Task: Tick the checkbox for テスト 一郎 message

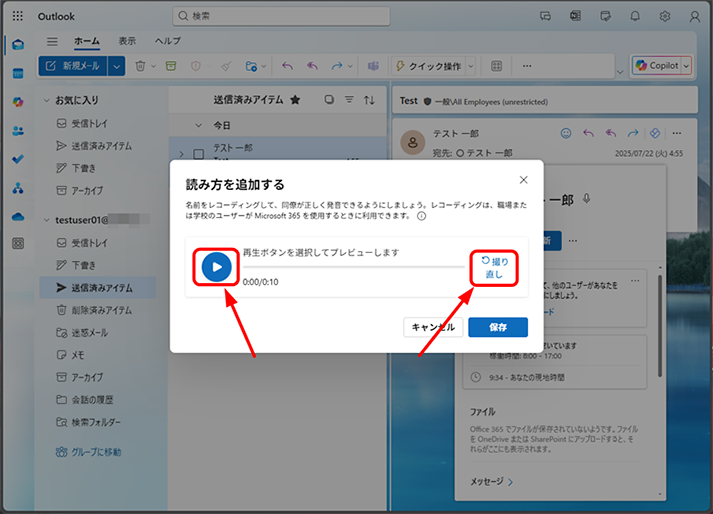Action: coord(199,154)
